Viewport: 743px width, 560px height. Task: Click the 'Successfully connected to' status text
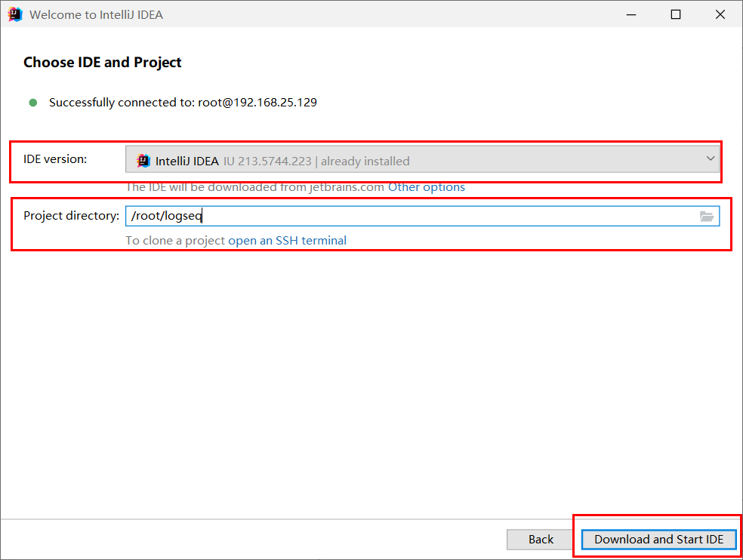point(183,103)
